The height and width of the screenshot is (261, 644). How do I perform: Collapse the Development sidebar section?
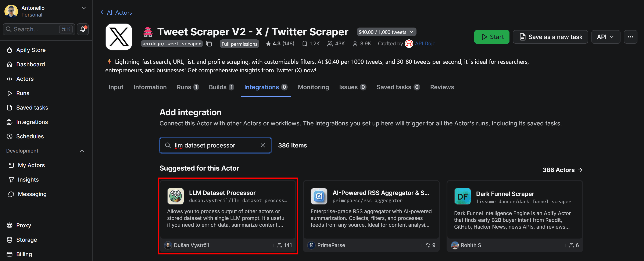tap(82, 151)
